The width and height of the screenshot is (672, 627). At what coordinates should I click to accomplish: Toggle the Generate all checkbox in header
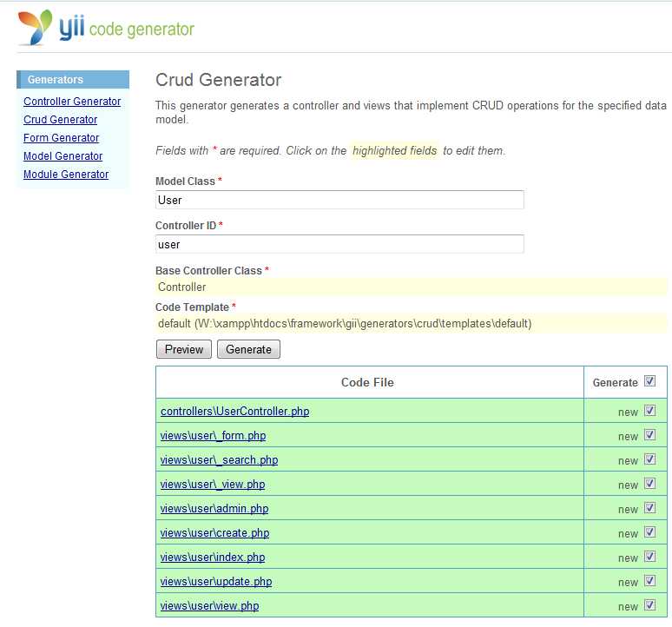point(649,381)
